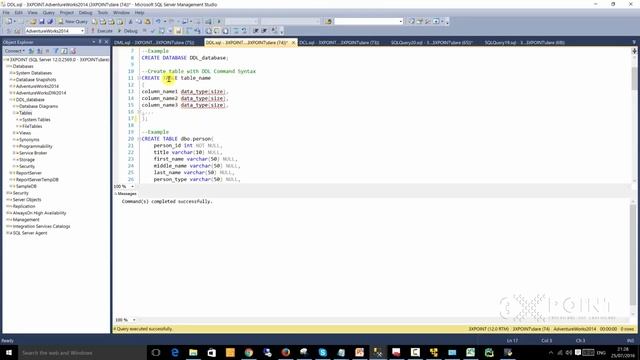This screenshot has width=640, height=360.
Task: Click the Open File icon
Action: coord(33,21)
